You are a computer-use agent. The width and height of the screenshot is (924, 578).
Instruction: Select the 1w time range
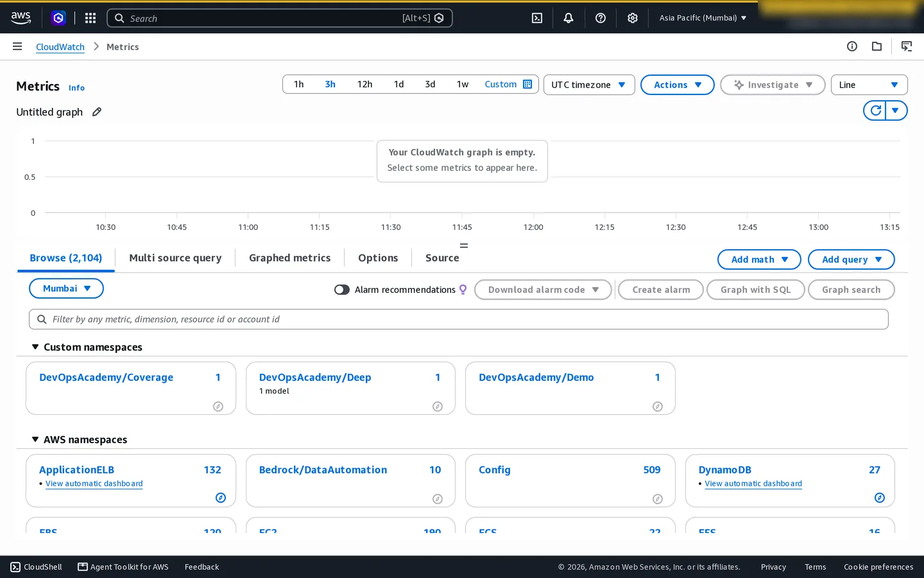(463, 84)
